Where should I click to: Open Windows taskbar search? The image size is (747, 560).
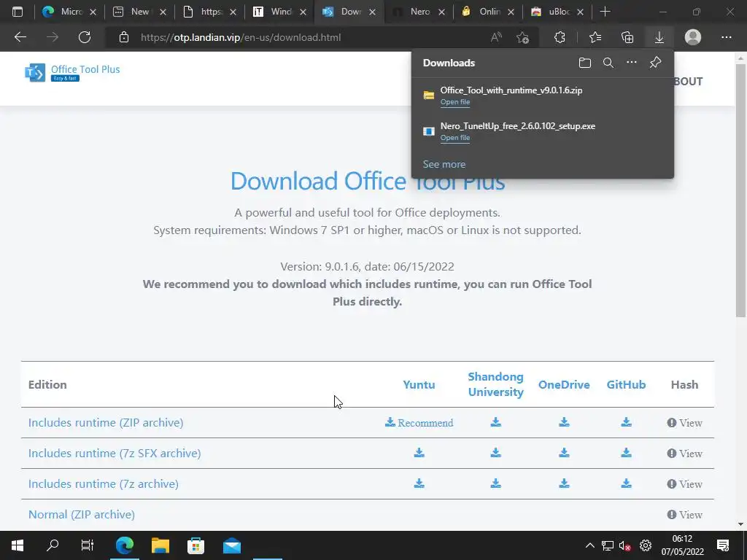pyautogui.click(x=53, y=545)
